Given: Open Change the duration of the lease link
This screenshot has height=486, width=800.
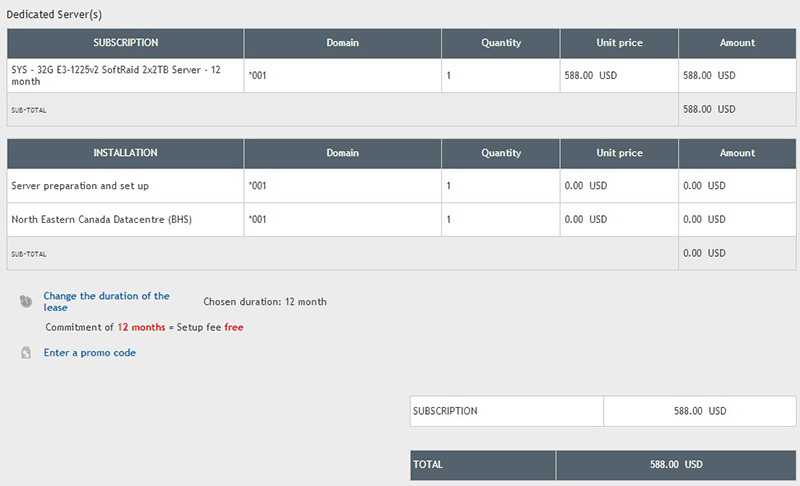Looking at the screenshot, I should coord(106,301).
